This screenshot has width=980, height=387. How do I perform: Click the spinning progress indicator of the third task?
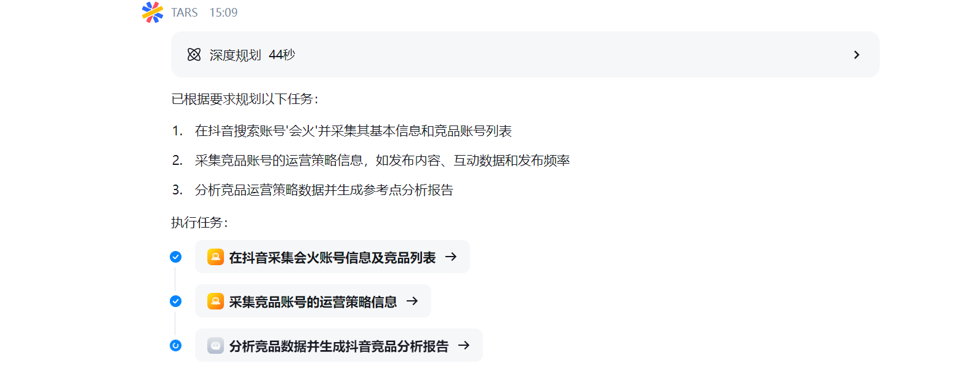click(x=176, y=346)
